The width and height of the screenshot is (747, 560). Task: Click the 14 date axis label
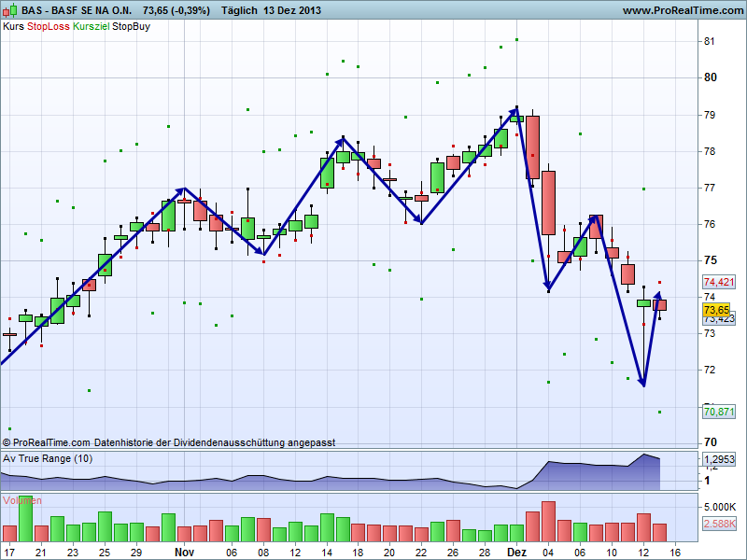coord(327,553)
